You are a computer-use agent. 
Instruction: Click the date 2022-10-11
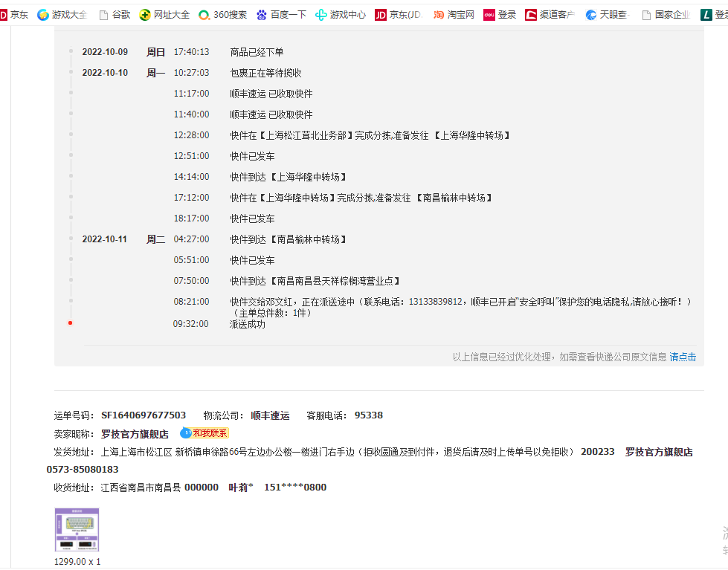[x=104, y=239]
